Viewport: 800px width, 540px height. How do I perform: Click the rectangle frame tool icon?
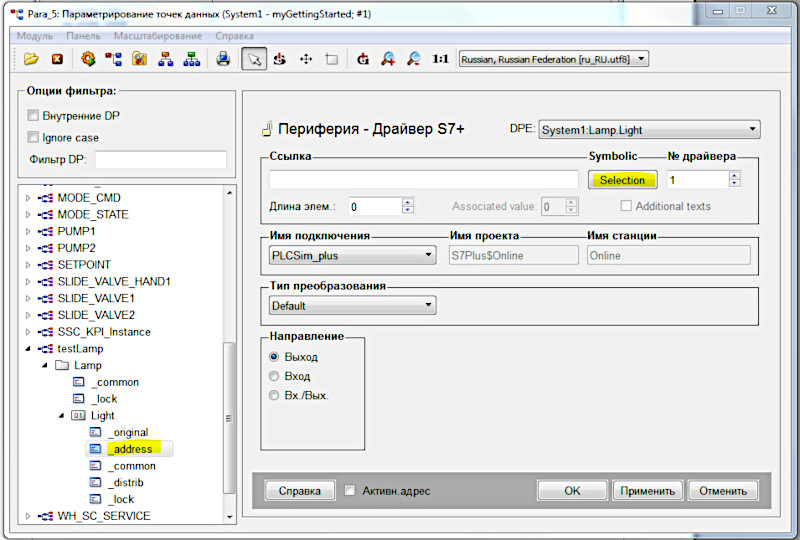click(332, 59)
